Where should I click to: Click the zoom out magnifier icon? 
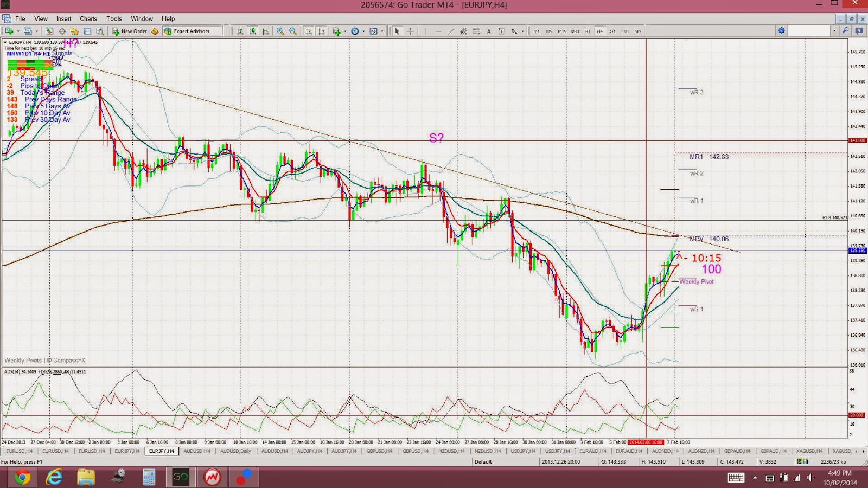[293, 31]
